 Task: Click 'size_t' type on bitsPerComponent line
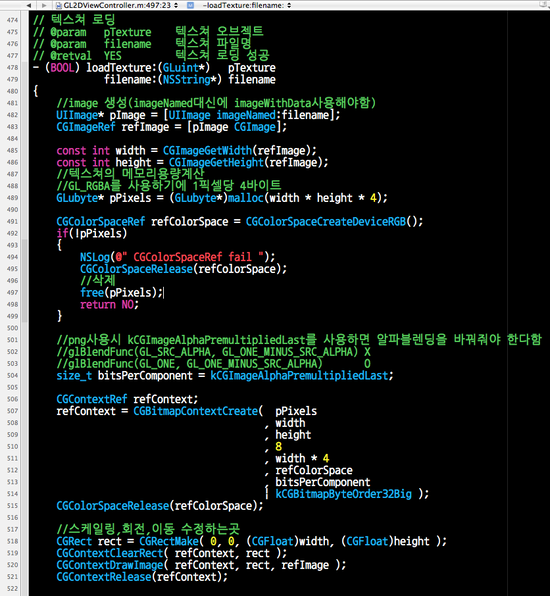(74, 376)
